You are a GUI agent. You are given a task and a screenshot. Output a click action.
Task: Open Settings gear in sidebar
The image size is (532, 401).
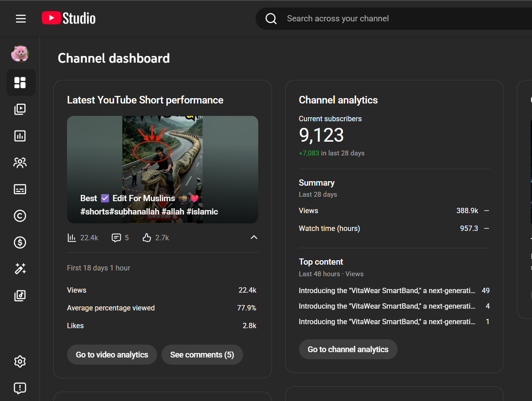point(20,361)
